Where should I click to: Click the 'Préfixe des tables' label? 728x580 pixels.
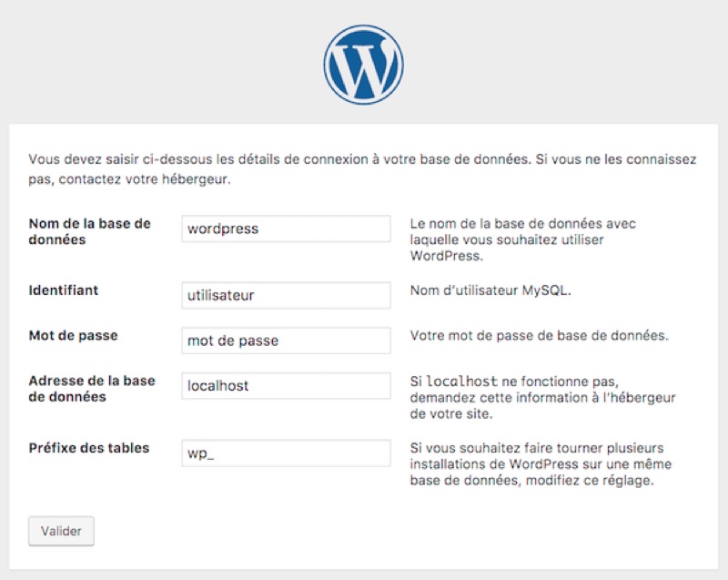(89, 448)
